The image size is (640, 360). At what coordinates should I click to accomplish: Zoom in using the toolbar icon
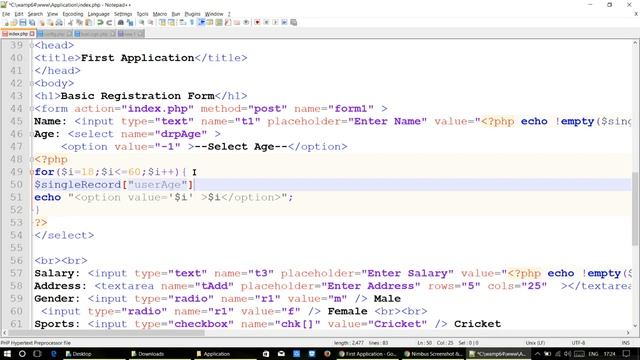click(142, 22)
